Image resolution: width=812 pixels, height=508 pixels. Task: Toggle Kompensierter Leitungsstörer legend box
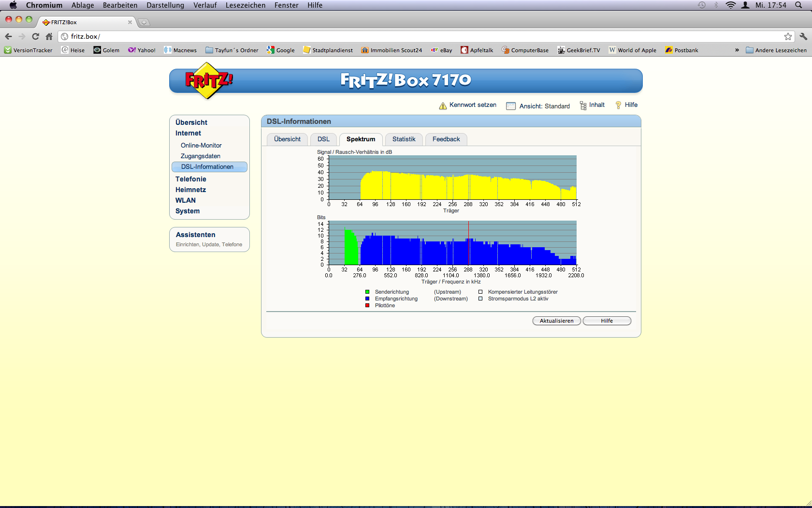[x=480, y=292]
